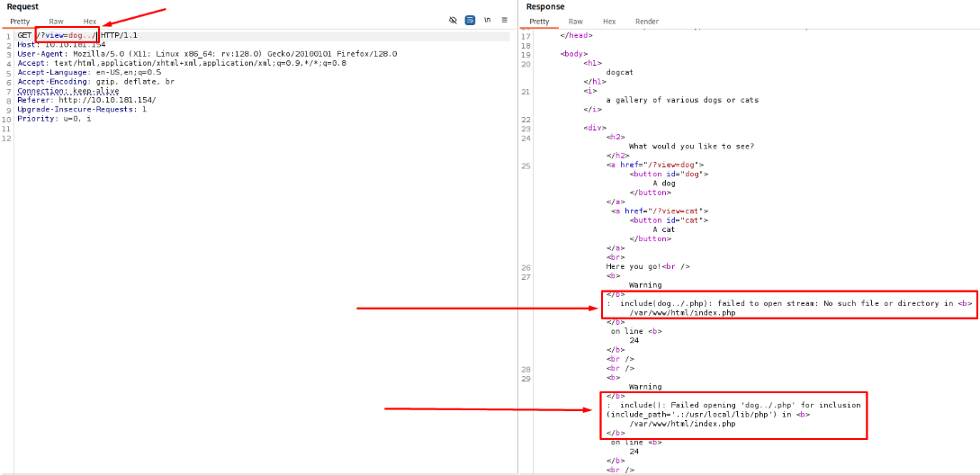Toggle hide non-printable characters eye icon
The image size is (980, 475).
click(x=454, y=21)
